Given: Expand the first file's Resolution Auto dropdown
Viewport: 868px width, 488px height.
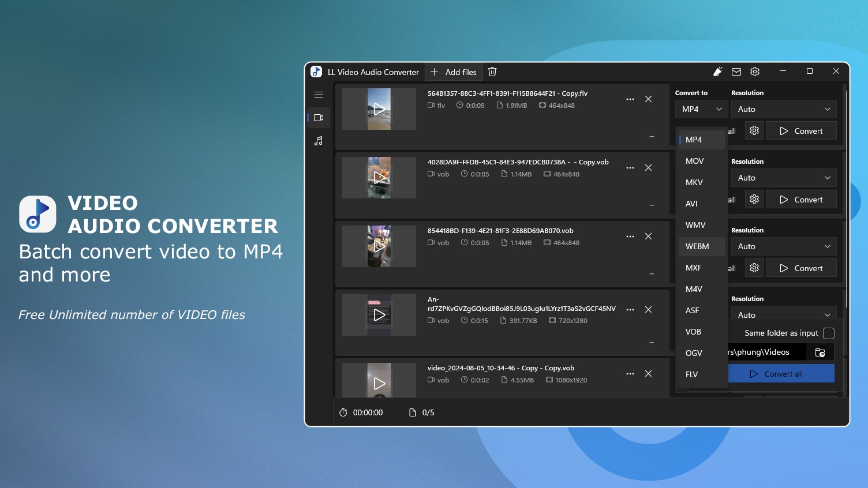Looking at the screenshot, I should pyautogui.click(x=784, y=109).
